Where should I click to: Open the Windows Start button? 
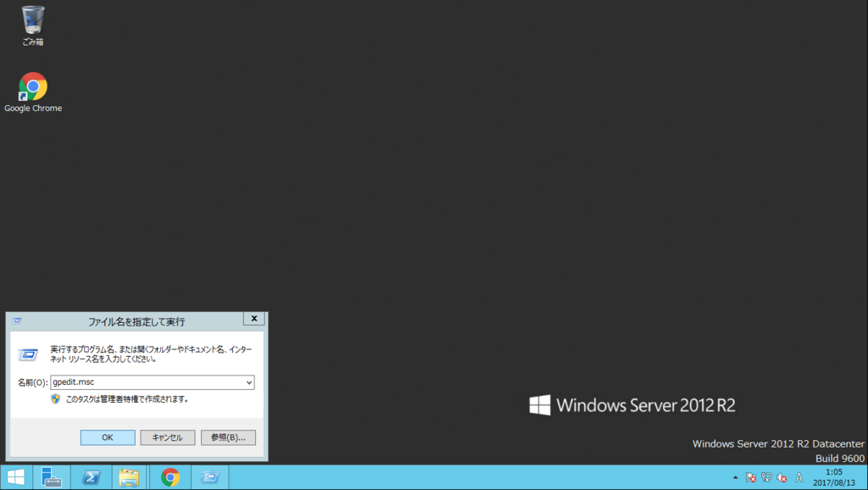pyautogui.click(x=16, y=477)
